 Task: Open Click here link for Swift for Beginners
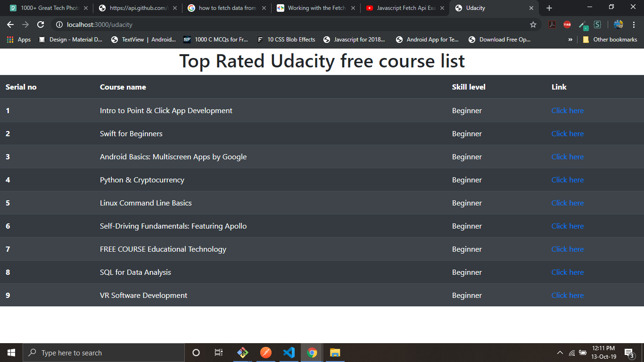[567, 134]
